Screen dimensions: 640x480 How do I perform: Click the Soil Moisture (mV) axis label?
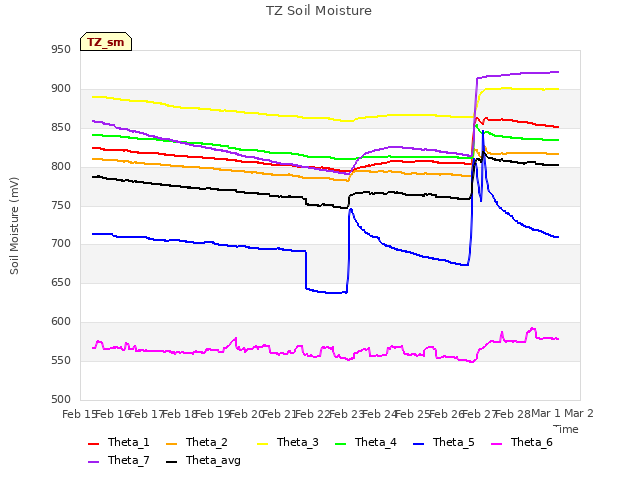tap(14, 226)
